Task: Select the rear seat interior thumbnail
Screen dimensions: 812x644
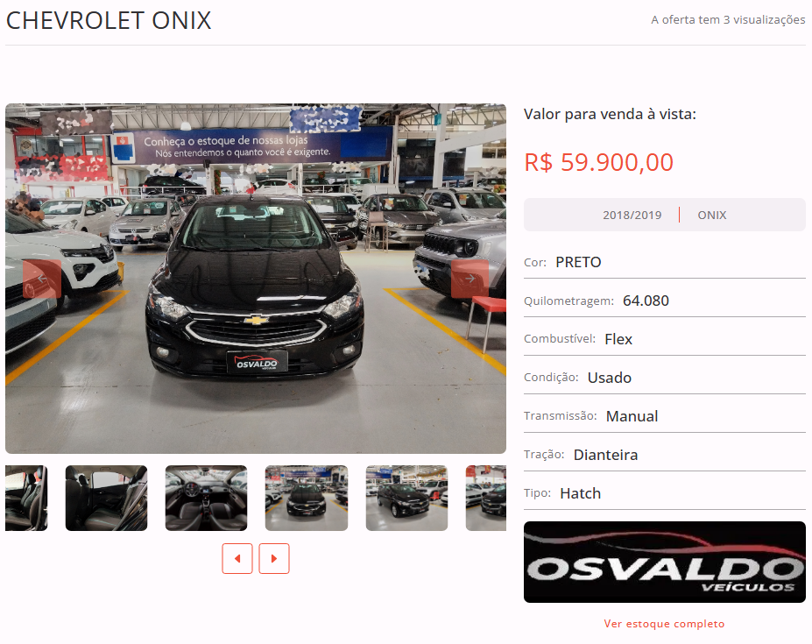Action: tap(106, 498)
